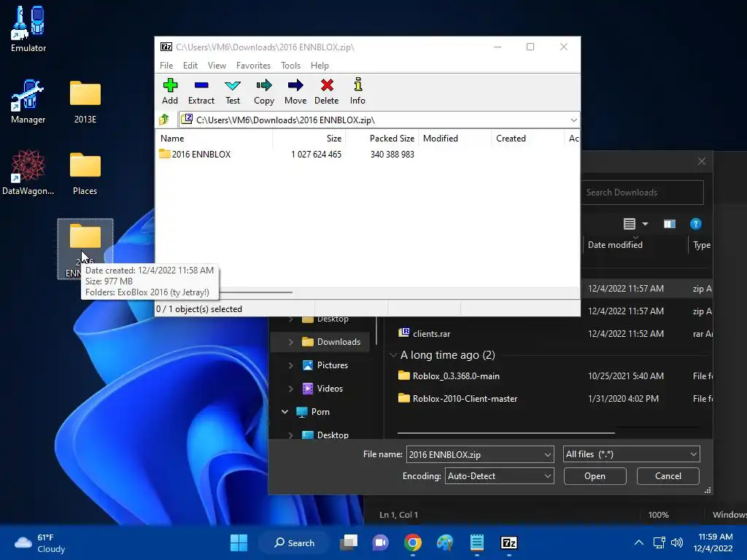
Task: Open the File name dropdown list
Action: coord(547,455)
